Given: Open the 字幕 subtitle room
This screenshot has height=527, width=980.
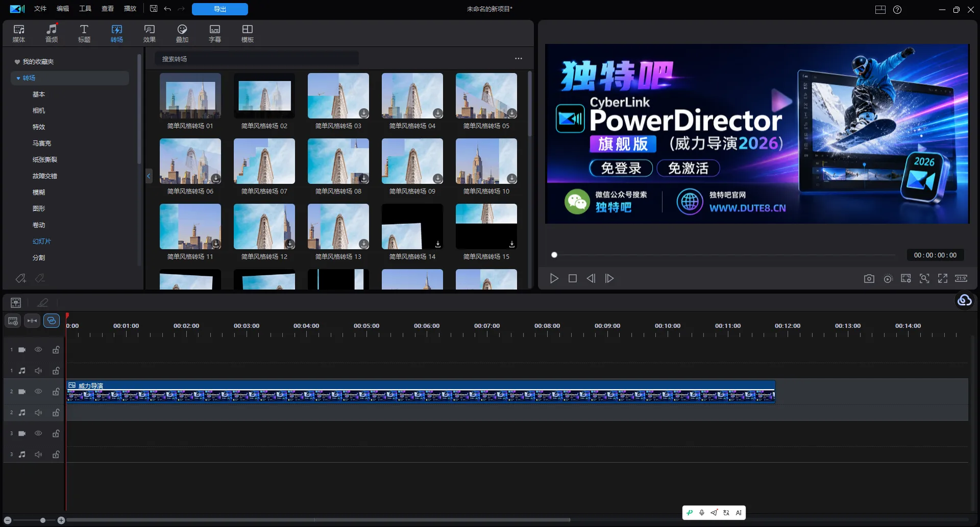Looking at the screenshot, I should [215, 33].
